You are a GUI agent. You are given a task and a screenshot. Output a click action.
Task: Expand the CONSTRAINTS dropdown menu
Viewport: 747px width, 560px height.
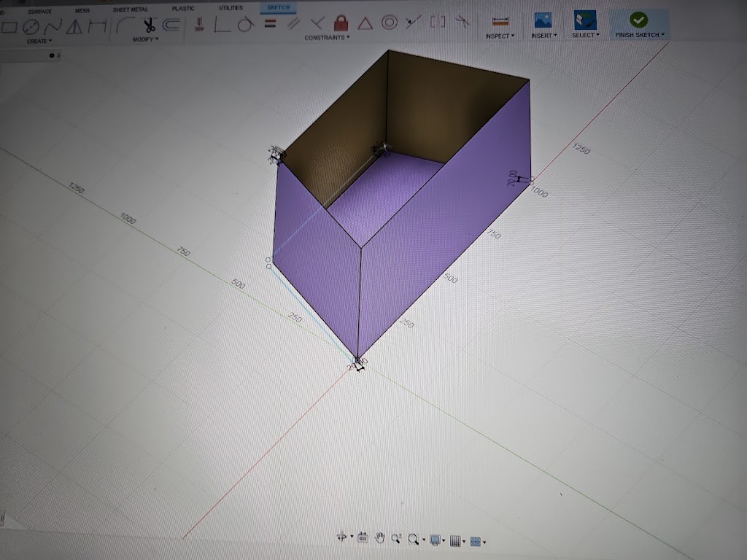[327, 37]
